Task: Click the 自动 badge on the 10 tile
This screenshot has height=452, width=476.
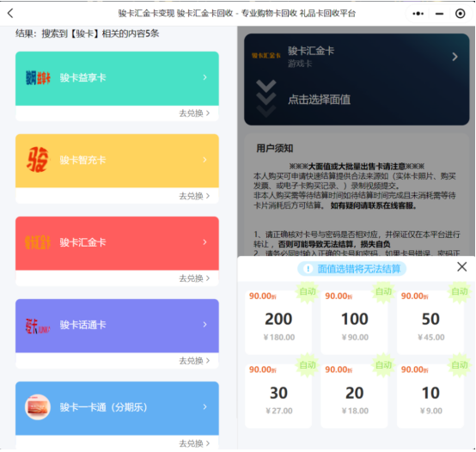Action: 460,365
